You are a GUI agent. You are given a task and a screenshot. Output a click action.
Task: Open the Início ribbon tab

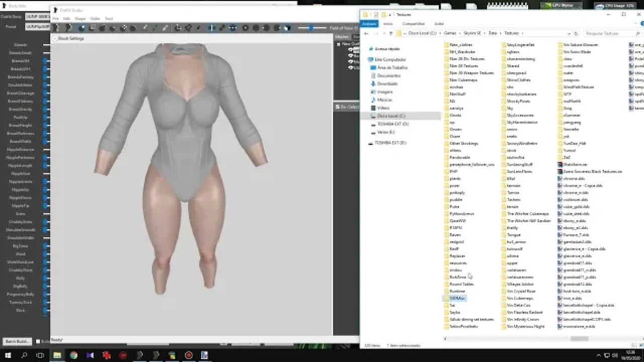click(x=388, y=24)
